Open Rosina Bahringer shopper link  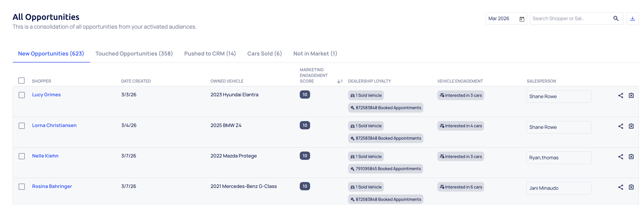point(52,186)
